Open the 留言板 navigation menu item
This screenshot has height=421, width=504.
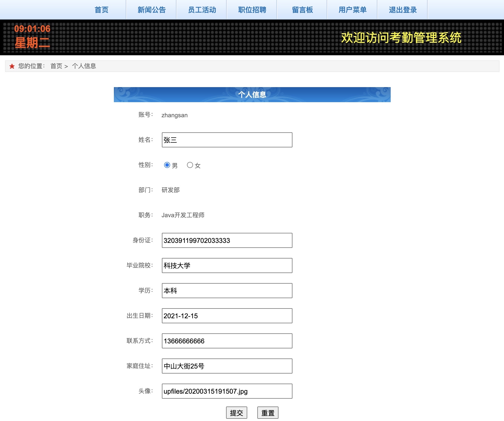pos(302,9)
